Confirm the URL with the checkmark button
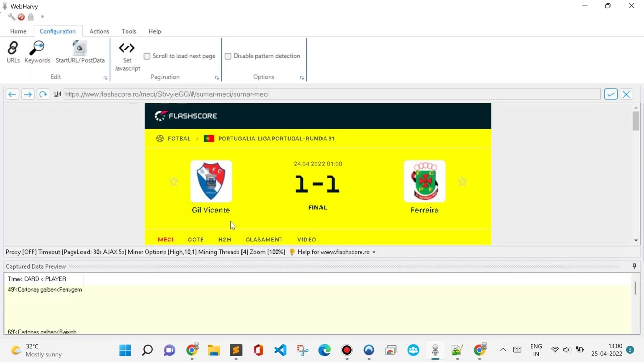 coord(611,94)
